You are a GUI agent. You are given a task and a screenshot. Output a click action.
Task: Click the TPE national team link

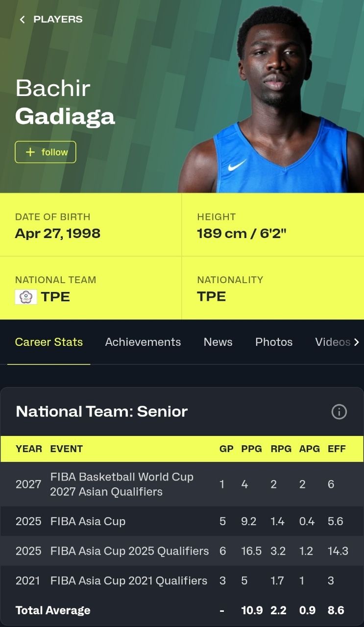coord(56,297)
